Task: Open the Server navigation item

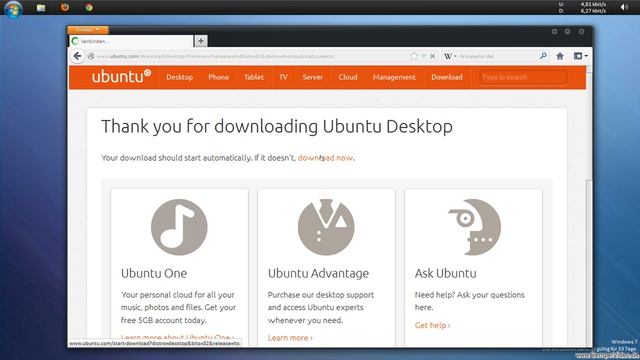Action: [313, 77]
